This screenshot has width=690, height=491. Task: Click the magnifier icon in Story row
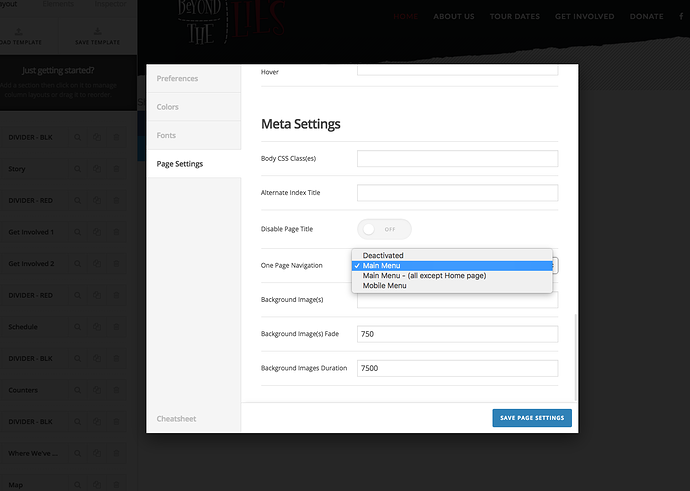coord(77,169)
